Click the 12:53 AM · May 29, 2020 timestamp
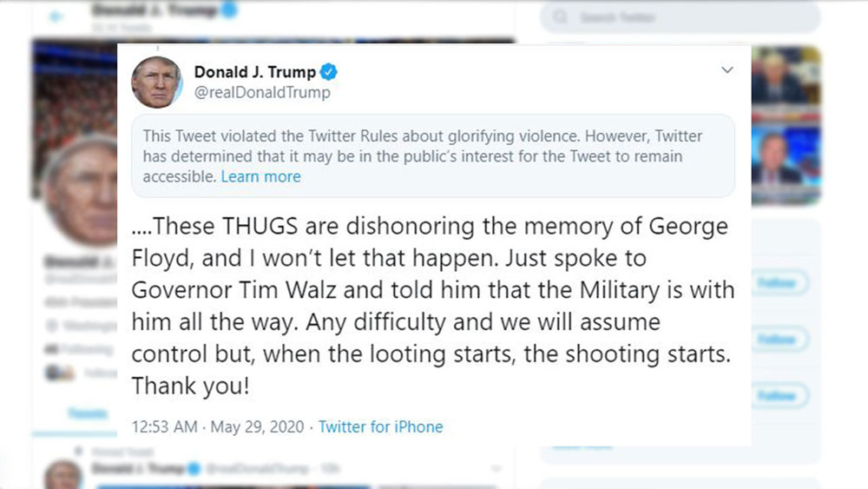 [x=218, y=426]
